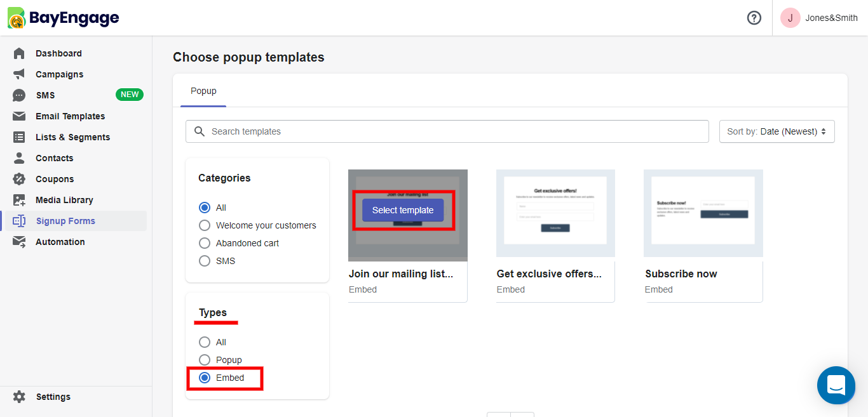Click the Lists & Segments list icon
This screenshot has height=417, width=868.
(19, 137)
